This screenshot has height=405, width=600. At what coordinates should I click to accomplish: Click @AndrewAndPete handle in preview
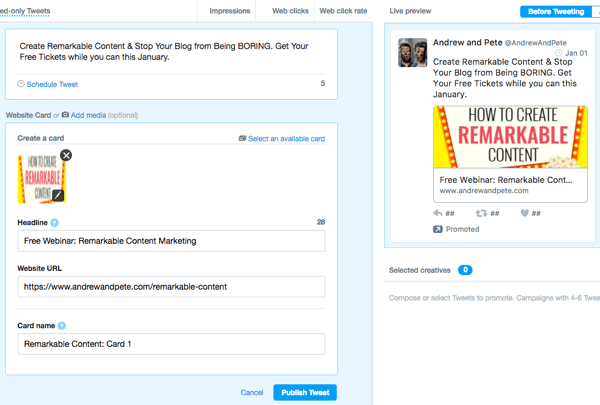coord(536,43)
